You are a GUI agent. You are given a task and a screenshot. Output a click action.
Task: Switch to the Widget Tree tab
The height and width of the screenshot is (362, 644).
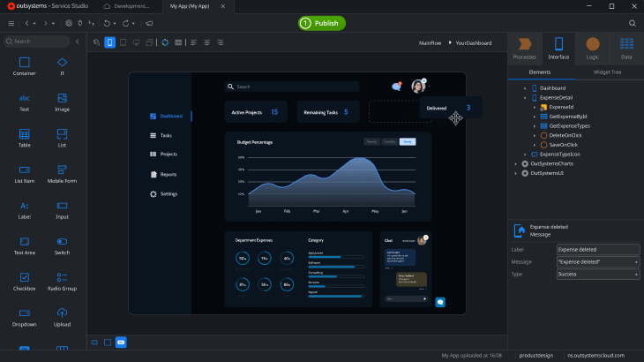(607, 72)
